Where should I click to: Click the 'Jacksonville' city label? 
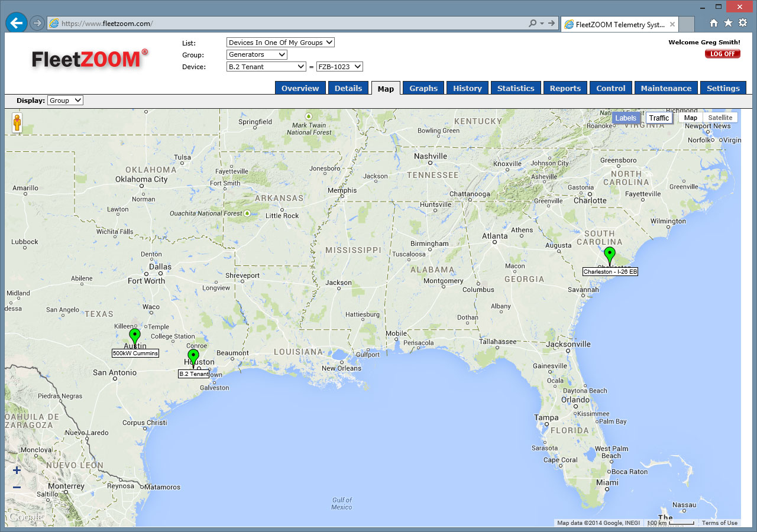pos(568,344)
